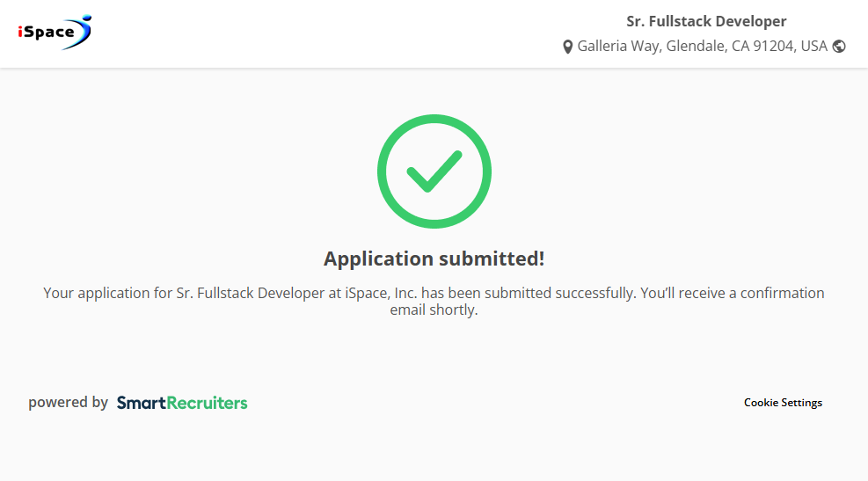Open Cookie Settings
Screen dimensions: 868x481
[x=783, y=403]
